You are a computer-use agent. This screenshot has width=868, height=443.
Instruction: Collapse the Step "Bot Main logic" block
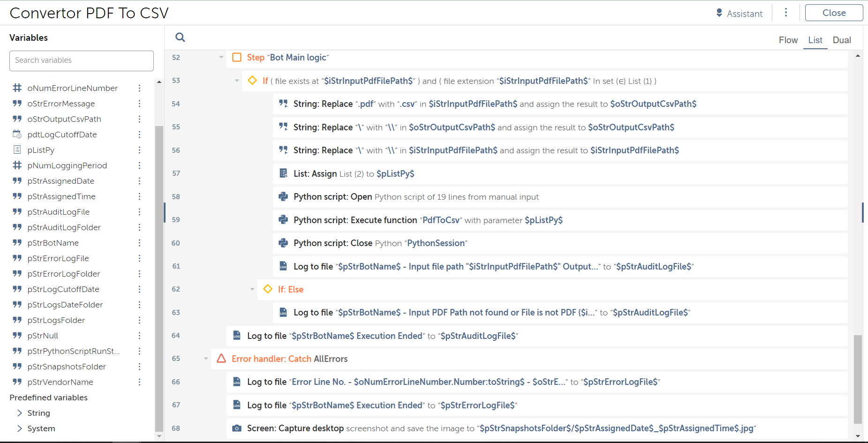221,57
